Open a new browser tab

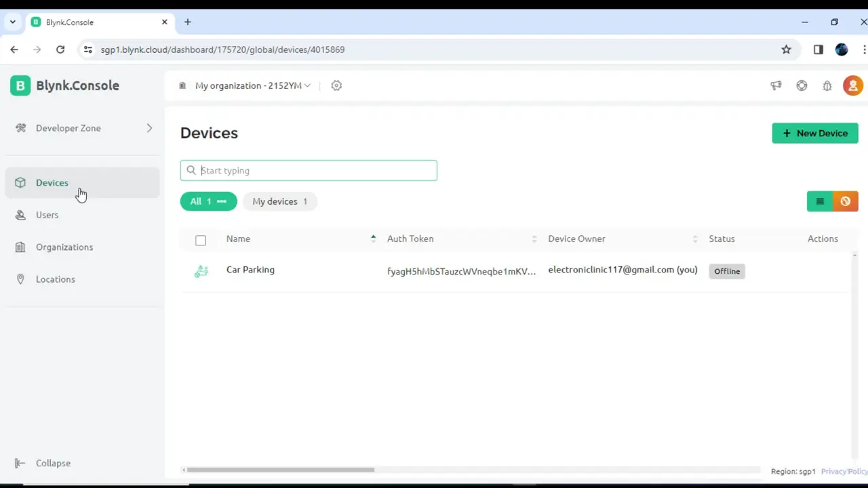tap(188, 22)
